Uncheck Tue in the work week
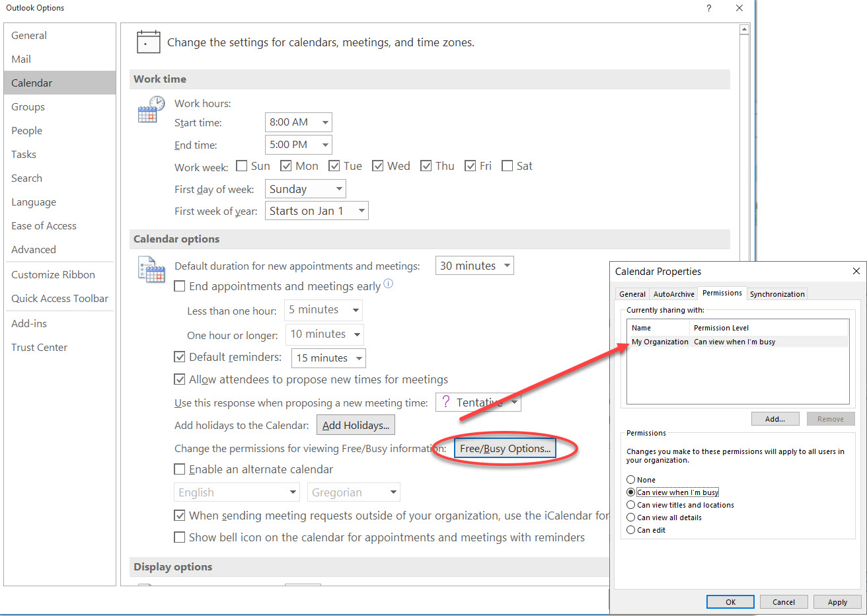The height and width of the screenshot is (616, 867). 334,166
